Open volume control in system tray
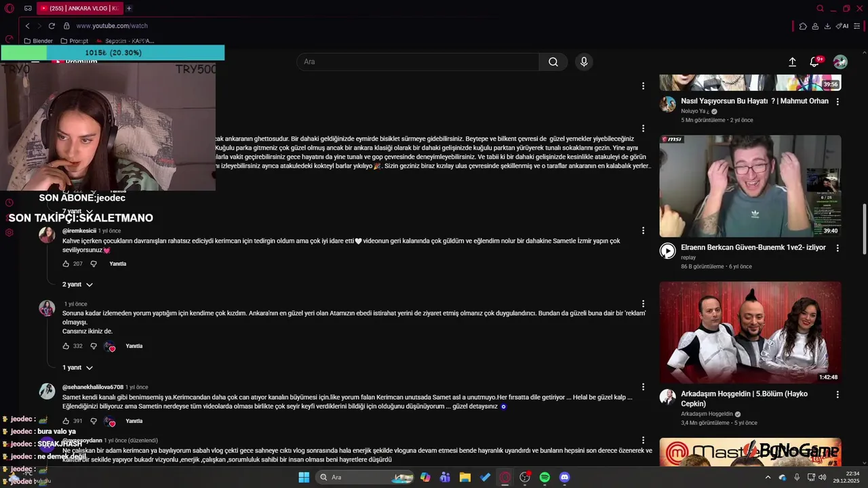 click(x=822, y=477)
